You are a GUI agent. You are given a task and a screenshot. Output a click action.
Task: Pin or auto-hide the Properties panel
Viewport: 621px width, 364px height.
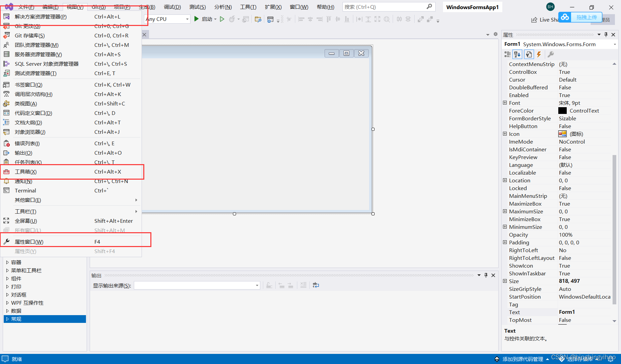606,35
